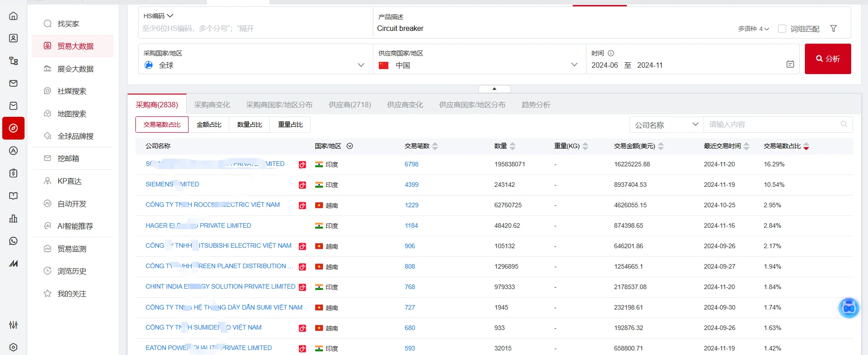Image resolution: width=868 pixels, height=355 pixels.
Task: Sort by 交易笔数 column arrows
Action: 435,146
